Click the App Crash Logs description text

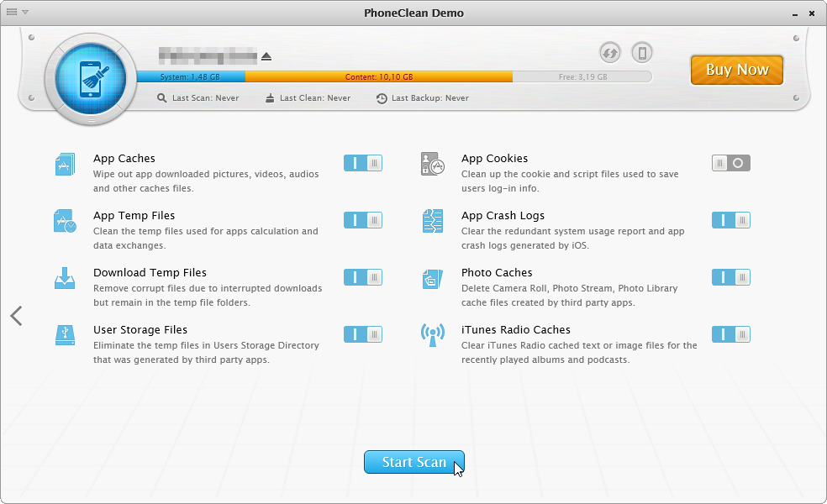click(x=573, y=239)
